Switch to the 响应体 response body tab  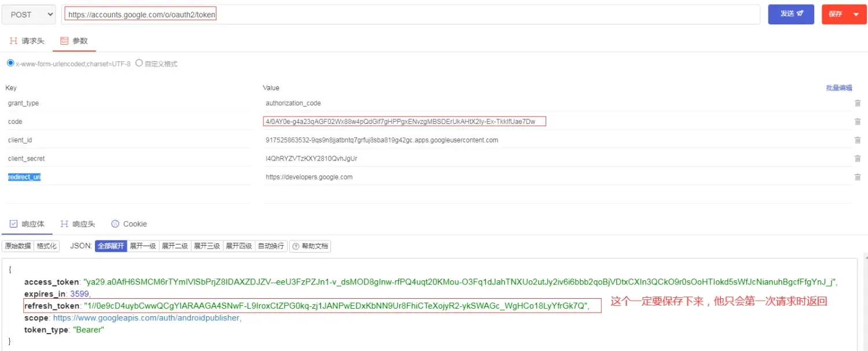(27, 224)
